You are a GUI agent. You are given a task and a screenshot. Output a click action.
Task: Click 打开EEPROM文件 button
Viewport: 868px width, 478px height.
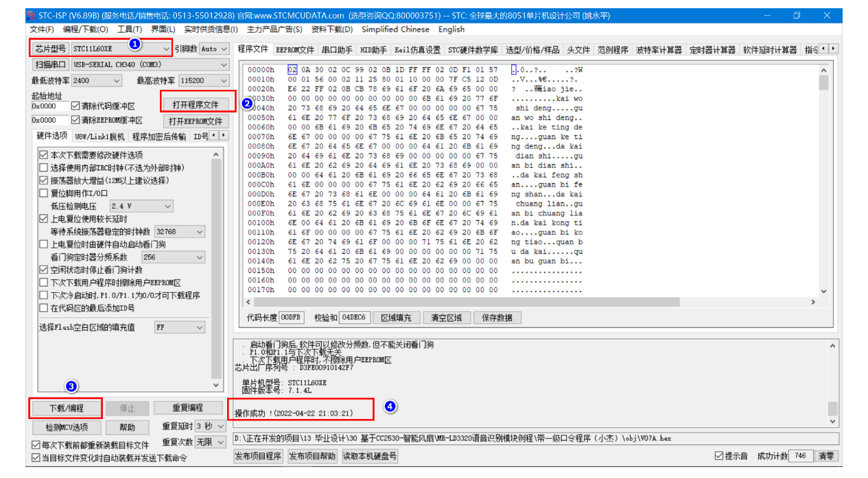click(x=196, y=121)
